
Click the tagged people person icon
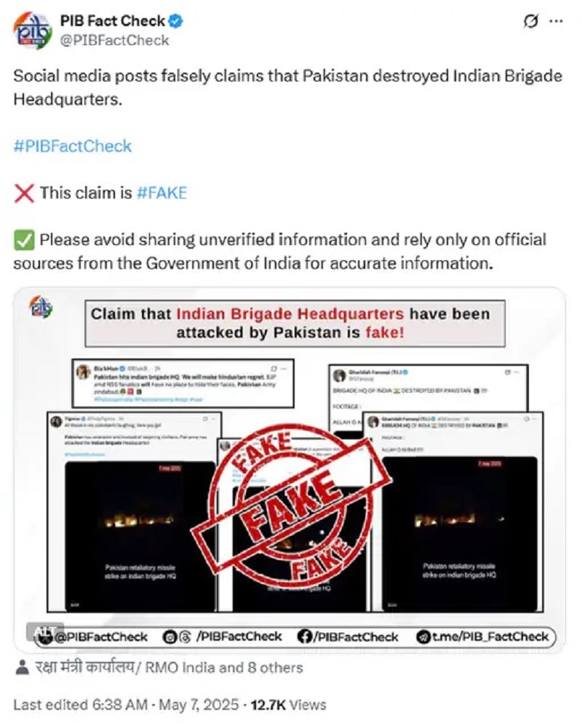pos(22,668)
